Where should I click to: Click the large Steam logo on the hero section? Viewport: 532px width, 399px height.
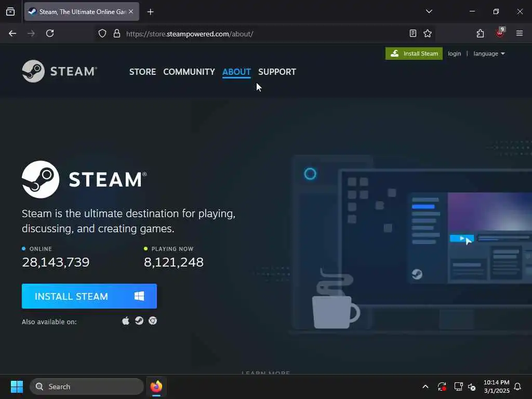[x=84, y=179]
